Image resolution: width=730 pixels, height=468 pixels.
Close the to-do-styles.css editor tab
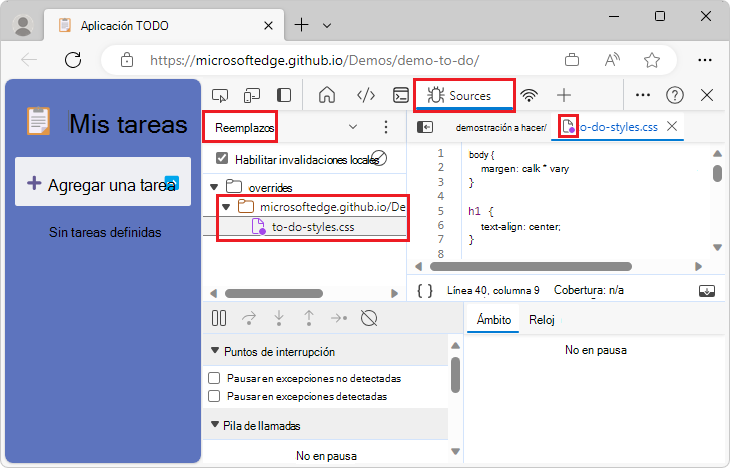672,126
